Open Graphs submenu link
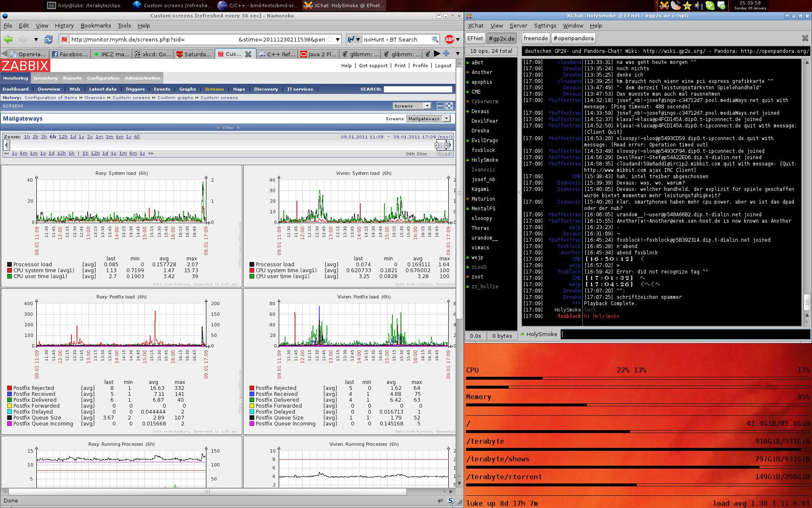The image size is (812, 508). 187,89
